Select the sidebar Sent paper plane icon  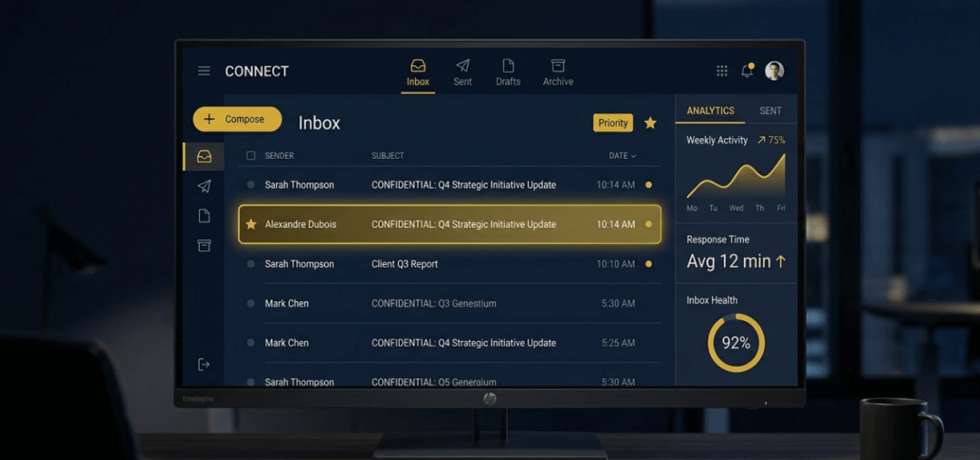coord(204,186)
